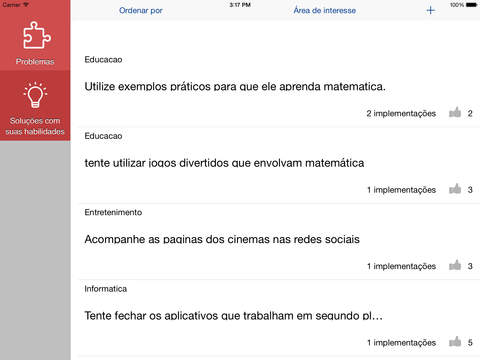The width and height of the screenshot is (480, 360).
Task: Like the 'exemplos práticos' solution thumbs-up
Action: point(455,113)
